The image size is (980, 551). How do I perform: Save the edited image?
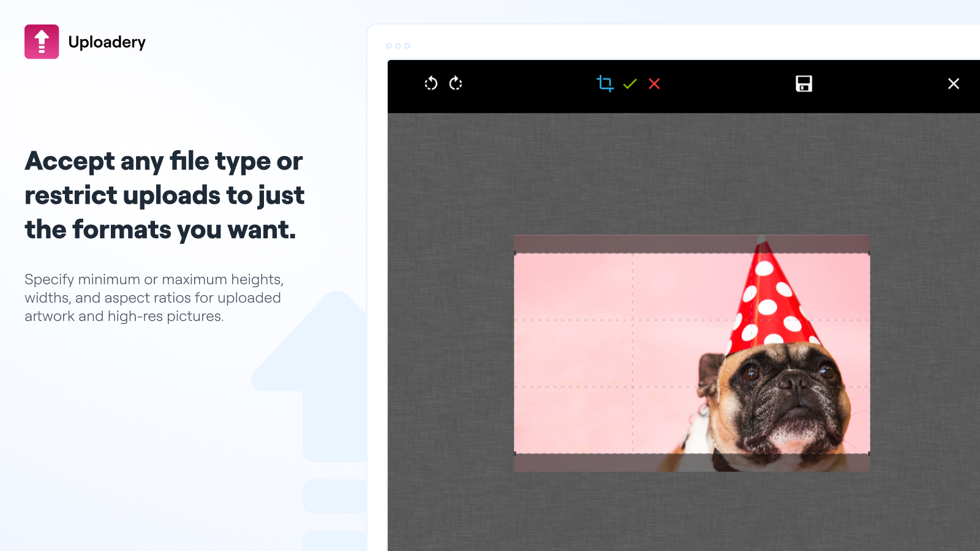[804, 84]
